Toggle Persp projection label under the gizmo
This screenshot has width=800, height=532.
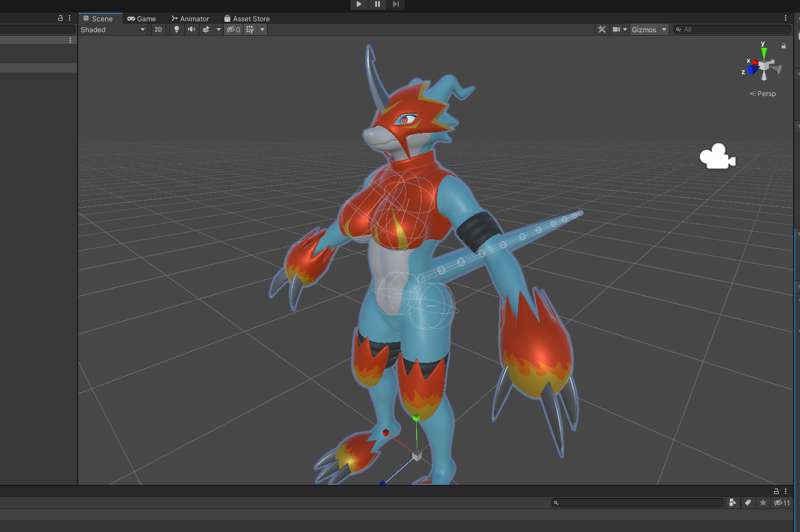coord(763,93)
